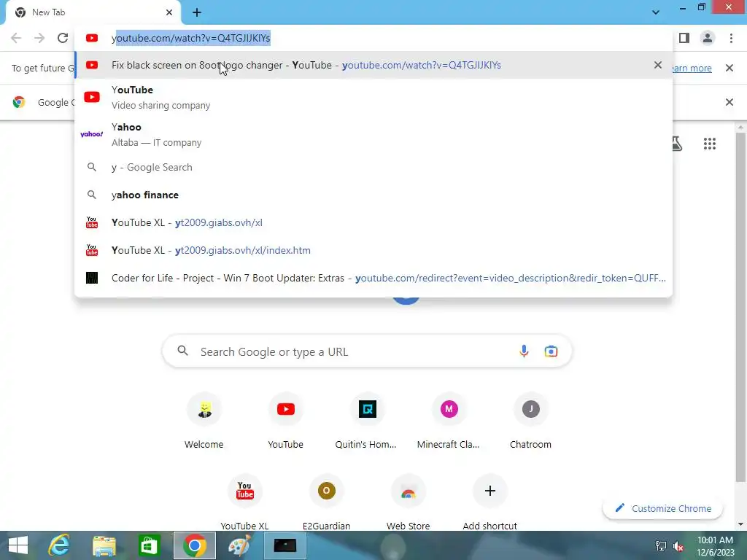Open the Chrome Labs flask icon

(677, 144)
